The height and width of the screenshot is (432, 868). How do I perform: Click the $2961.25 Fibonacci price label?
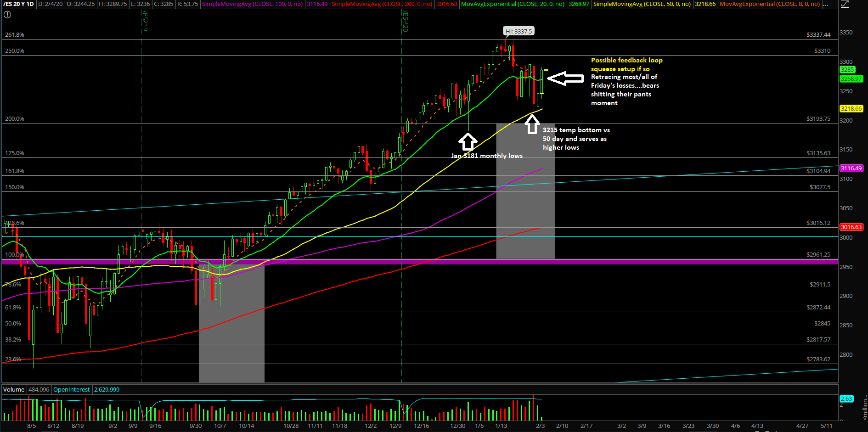[818, 255]
